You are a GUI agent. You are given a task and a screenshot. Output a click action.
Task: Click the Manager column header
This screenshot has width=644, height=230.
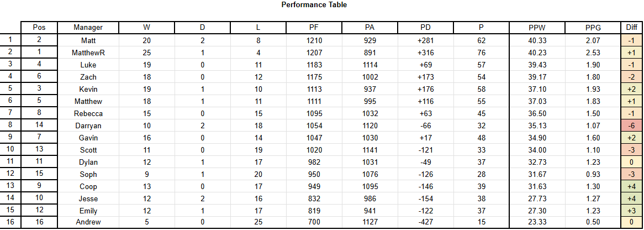pos(88,28)
